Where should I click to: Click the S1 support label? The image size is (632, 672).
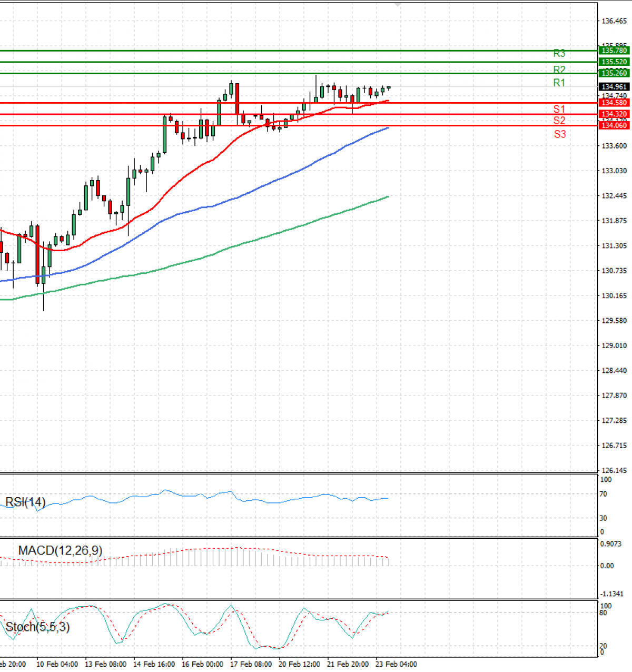point(559,109)
